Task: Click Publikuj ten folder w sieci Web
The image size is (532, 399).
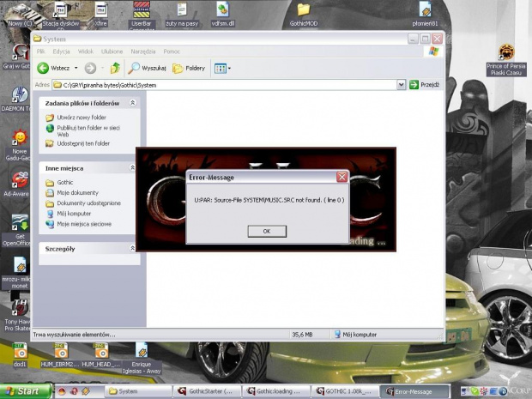Action: pos(88,131)
